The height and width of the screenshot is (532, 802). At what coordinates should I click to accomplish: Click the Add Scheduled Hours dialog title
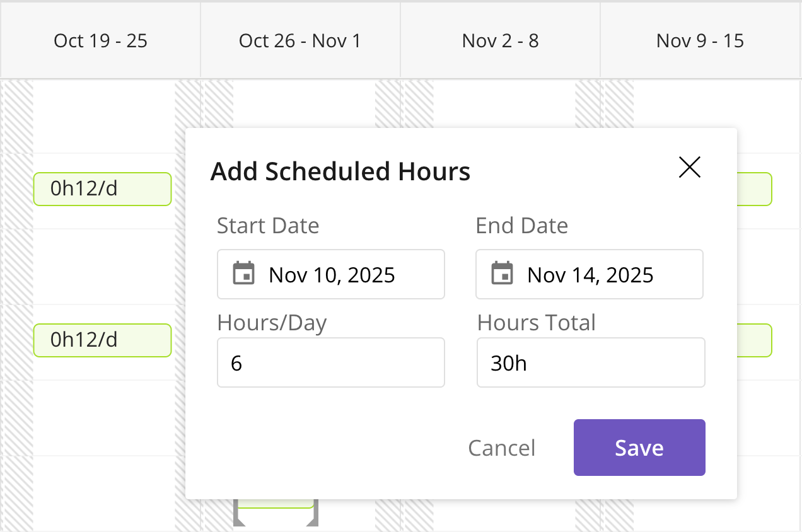[340, 171]
